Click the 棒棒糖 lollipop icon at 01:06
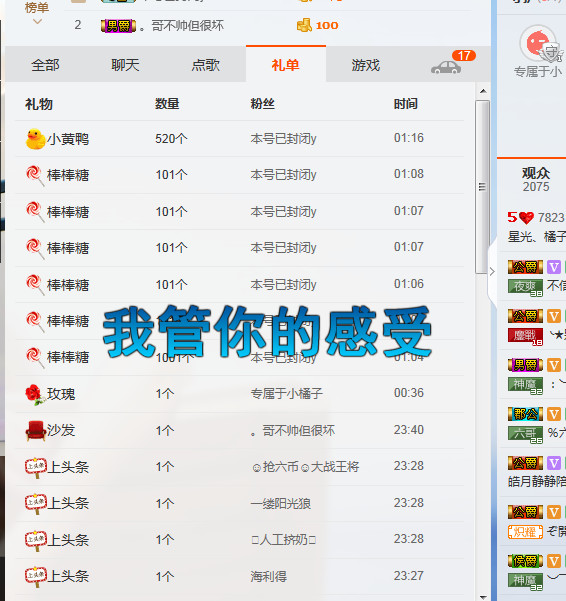 [35, 285]
